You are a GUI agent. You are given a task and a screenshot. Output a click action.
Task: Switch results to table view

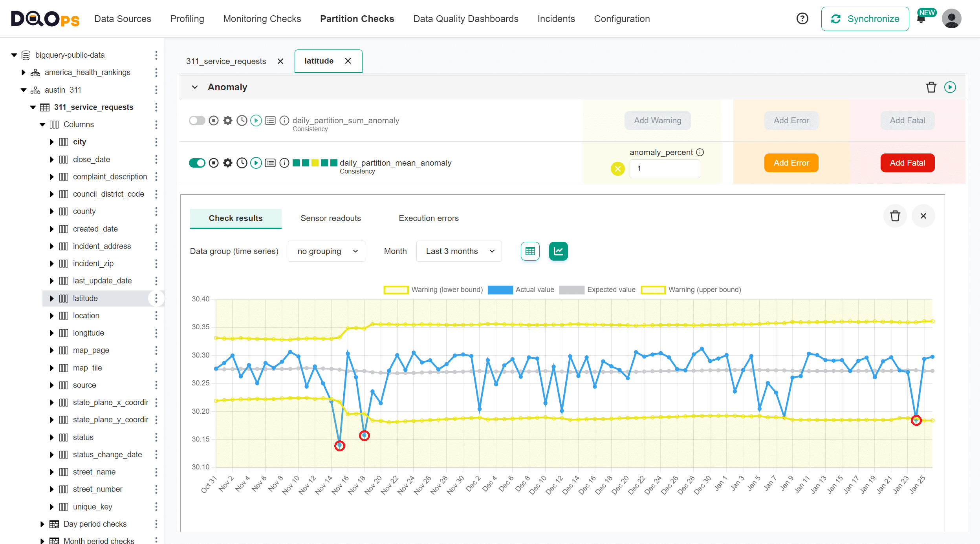[x=530, y=251]
